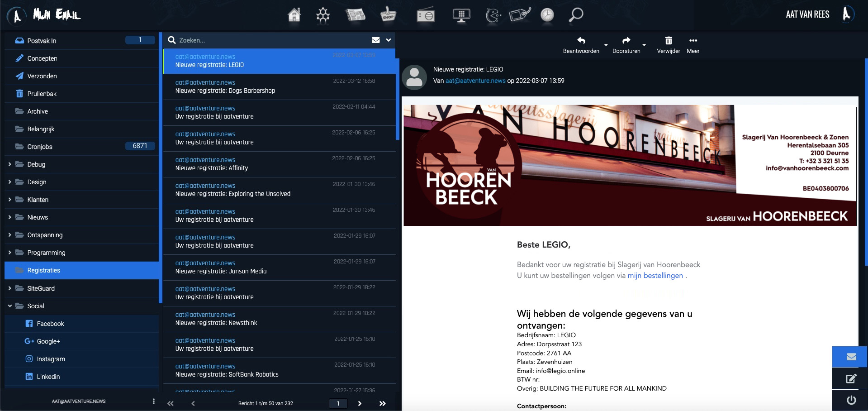Open the Archive folder
The image size is (868, 411).
(81, 111)
